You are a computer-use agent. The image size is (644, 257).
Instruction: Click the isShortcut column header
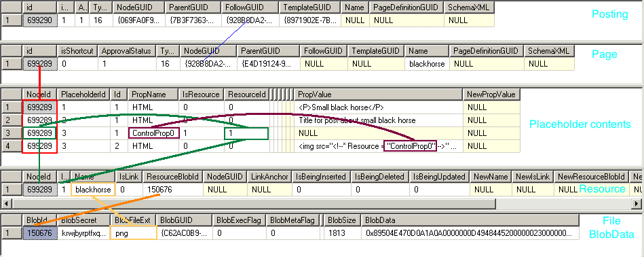[x=77, y=51]
